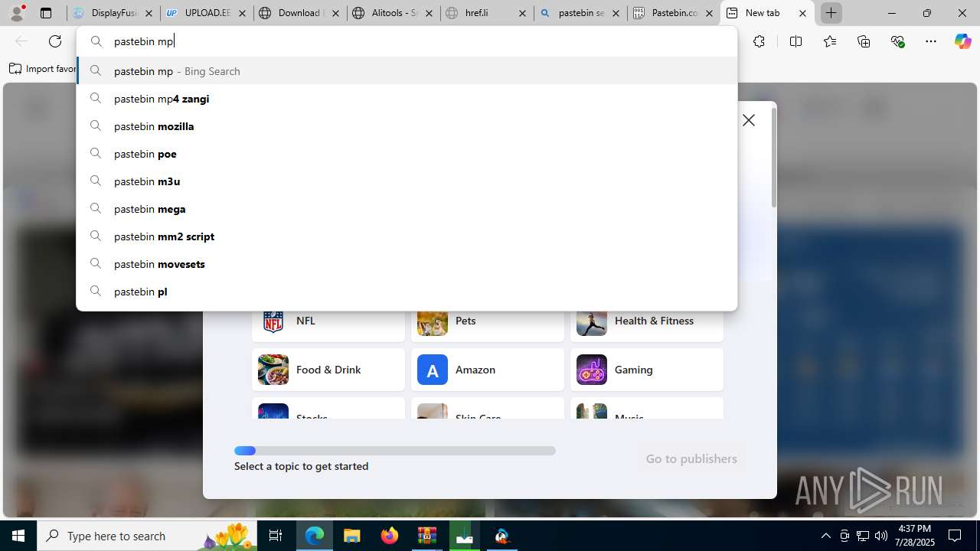Open Settings and more menu
The height and width of the screenshot is (551, 980).
[931, 41]
